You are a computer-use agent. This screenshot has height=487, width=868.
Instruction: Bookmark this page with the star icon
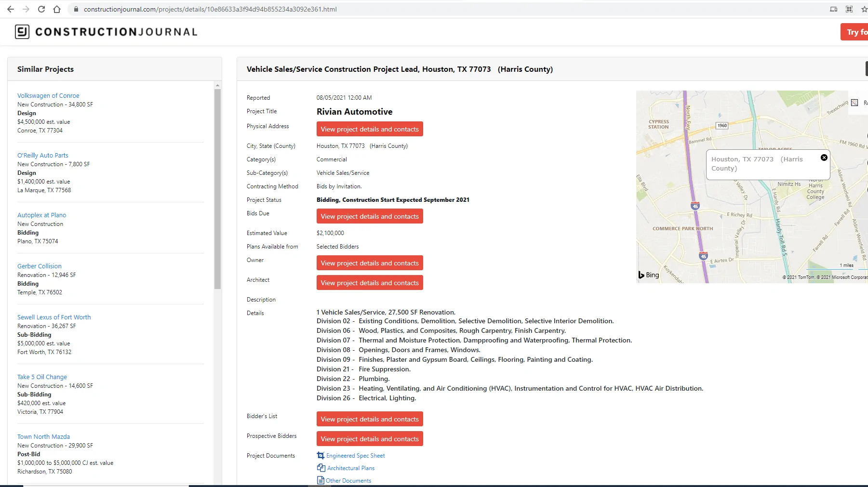pos(864,9)
